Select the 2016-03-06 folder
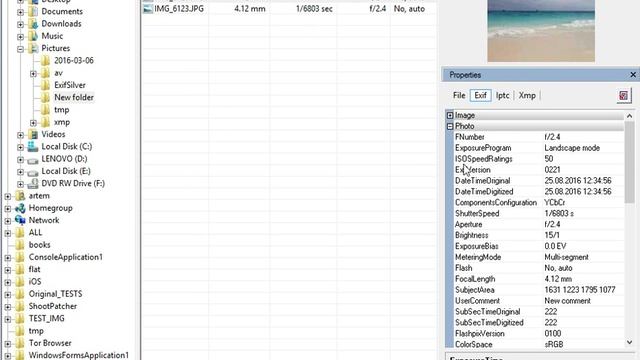Screen dimensions: 640x360 coord(73,60)
